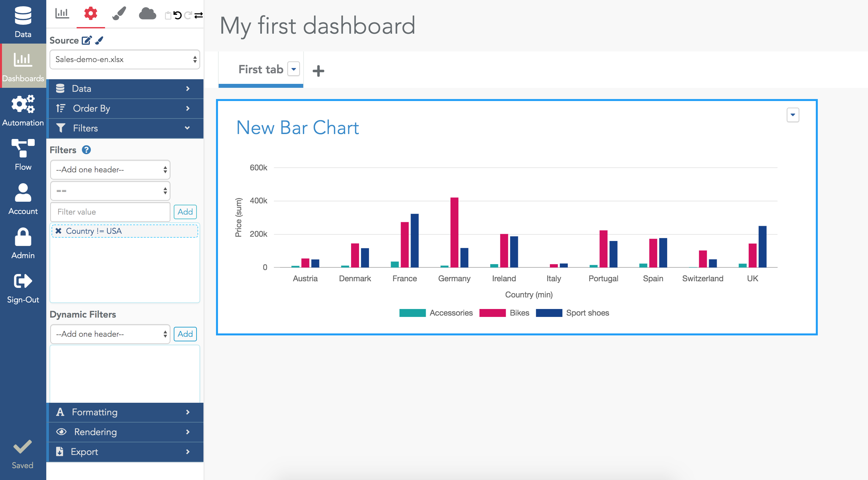Screen dimensions: 868x480
Task: Click the clipboard paste icon
Action: click(x=168, y=15)
